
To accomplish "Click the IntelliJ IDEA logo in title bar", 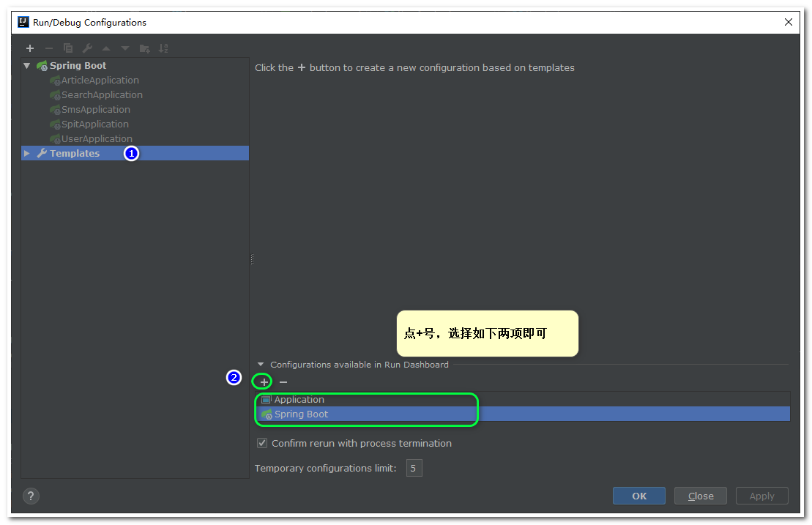I will (23, 22).
